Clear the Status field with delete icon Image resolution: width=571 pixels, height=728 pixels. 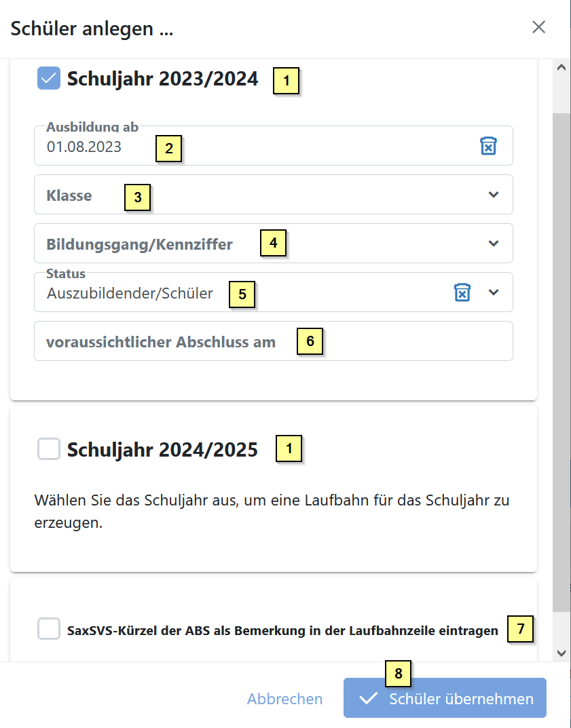[462, 292]
